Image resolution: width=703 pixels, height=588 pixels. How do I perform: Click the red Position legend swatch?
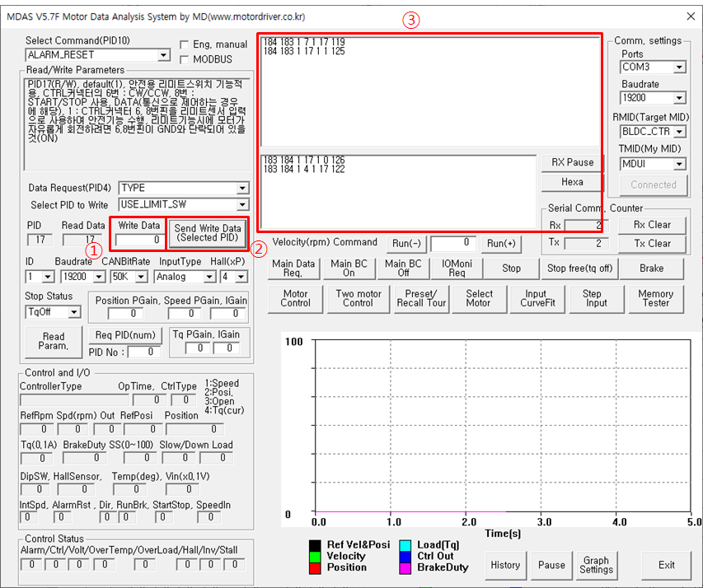click(x=315, y=568)
